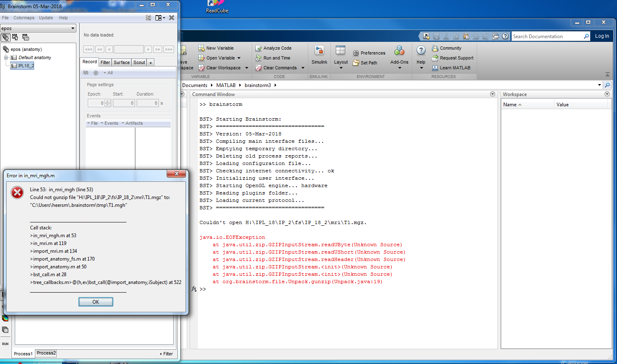Open the Colormaps menu
Screen dimensions: 617x364
point(23,18)
